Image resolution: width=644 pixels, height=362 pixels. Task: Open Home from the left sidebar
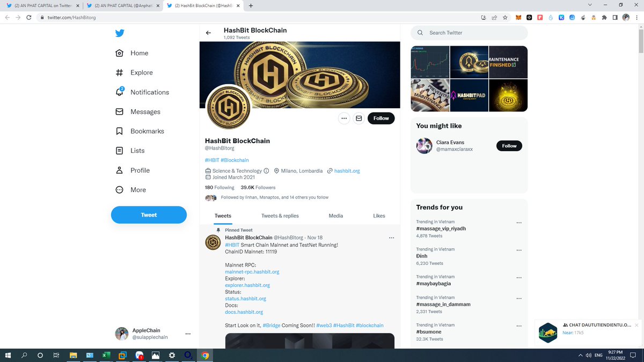(x=132, y=53)
